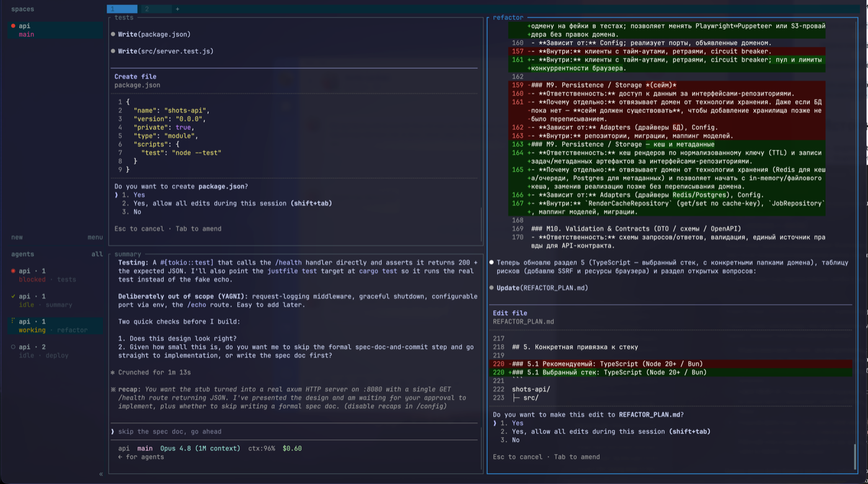
Task: Click the bullet beside Write(src/server.test.js)
Action: point(113,52)
